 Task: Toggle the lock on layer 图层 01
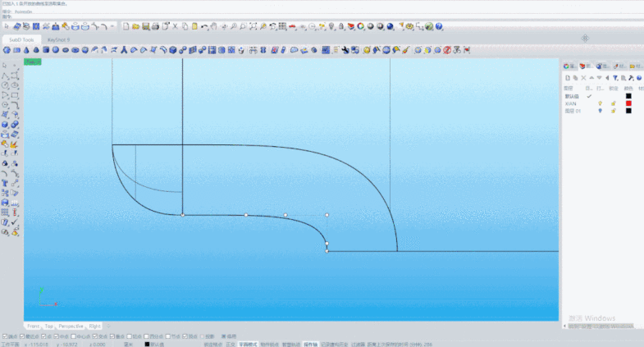pyautogui.click(x=613, y=111)
